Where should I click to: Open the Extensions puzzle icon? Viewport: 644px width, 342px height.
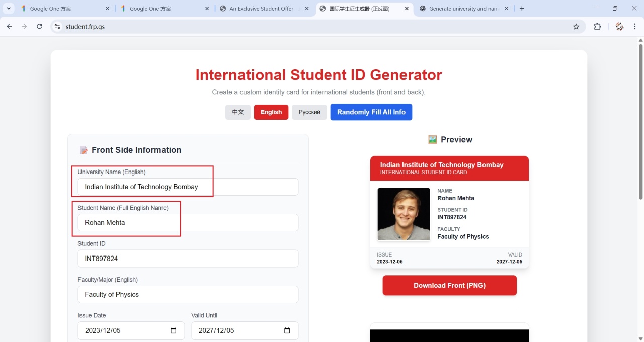[x=597, y=27]
